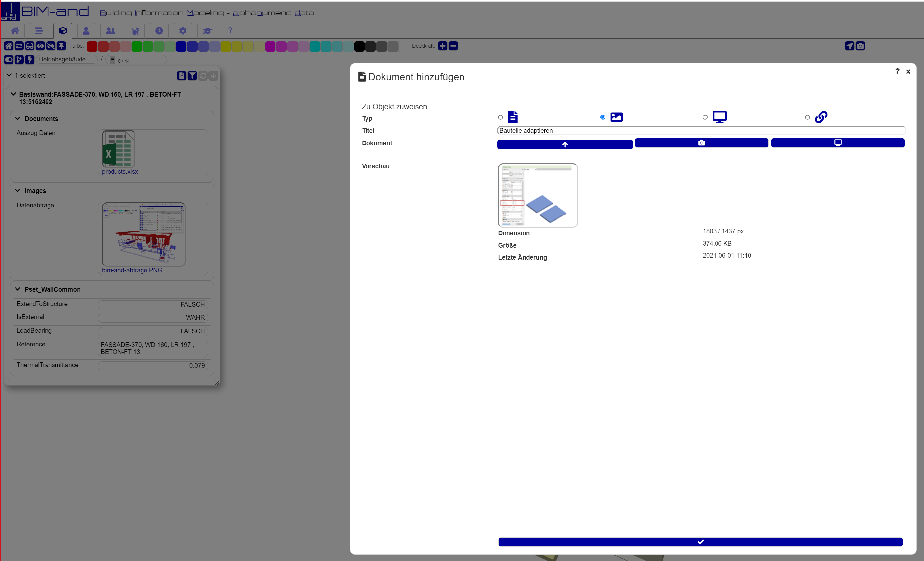Open the clock history tab
This screenshot has height=561, width=924.
click(x=159, y=31)
